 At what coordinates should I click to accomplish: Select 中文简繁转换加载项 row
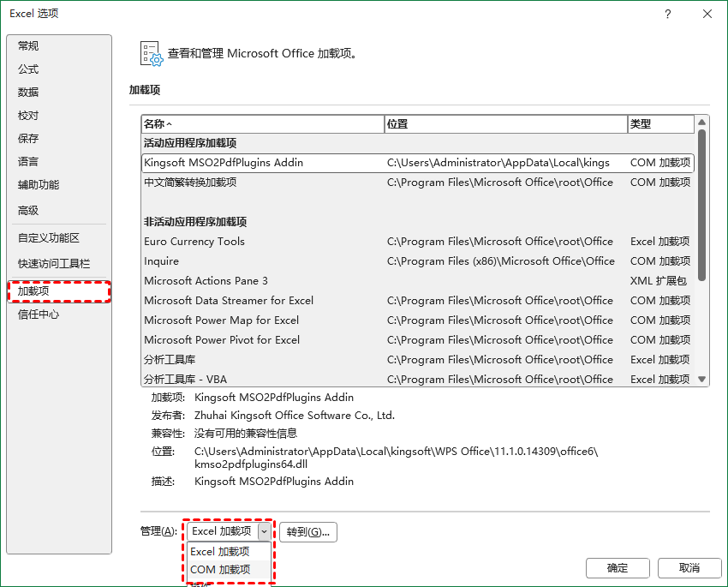418,183
